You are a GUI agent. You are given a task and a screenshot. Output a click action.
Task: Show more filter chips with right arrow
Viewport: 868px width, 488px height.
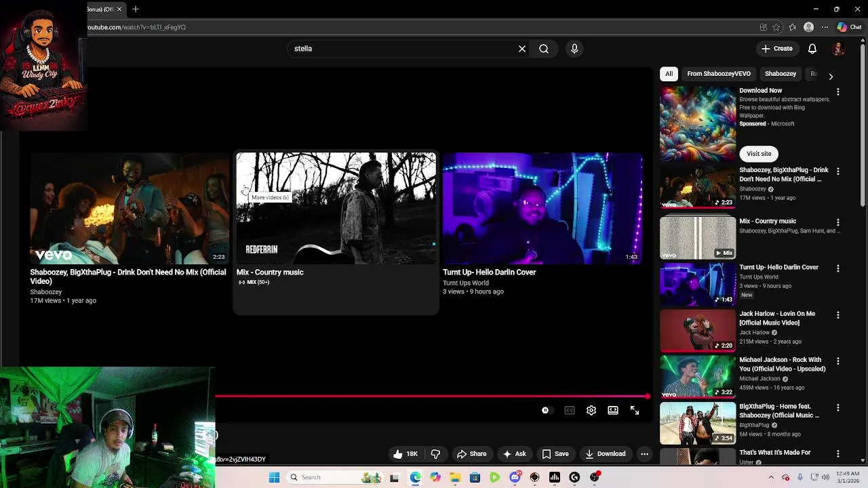point(831,76)
